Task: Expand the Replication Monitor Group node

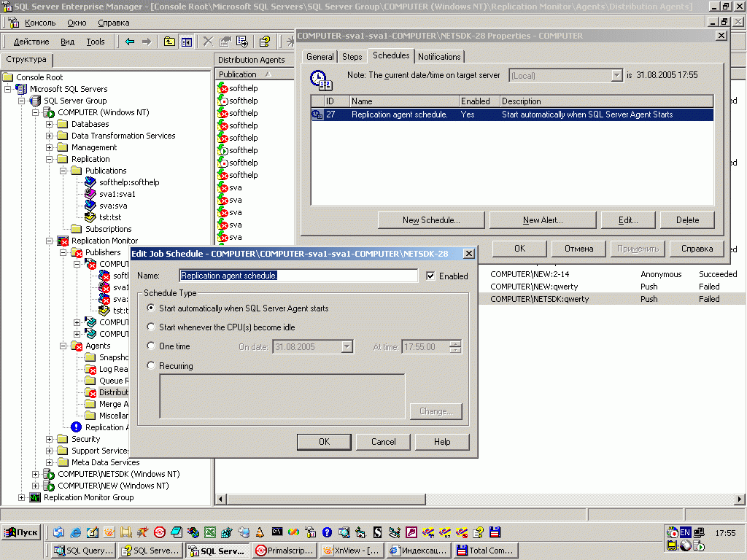Action: click(21, 497)
